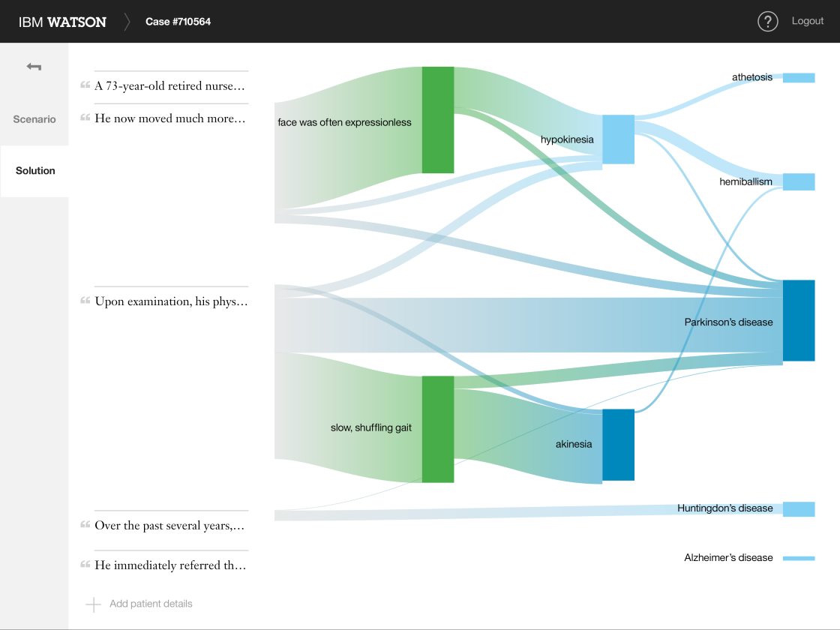Select the dark blue akinesia node block

[618, 445]
